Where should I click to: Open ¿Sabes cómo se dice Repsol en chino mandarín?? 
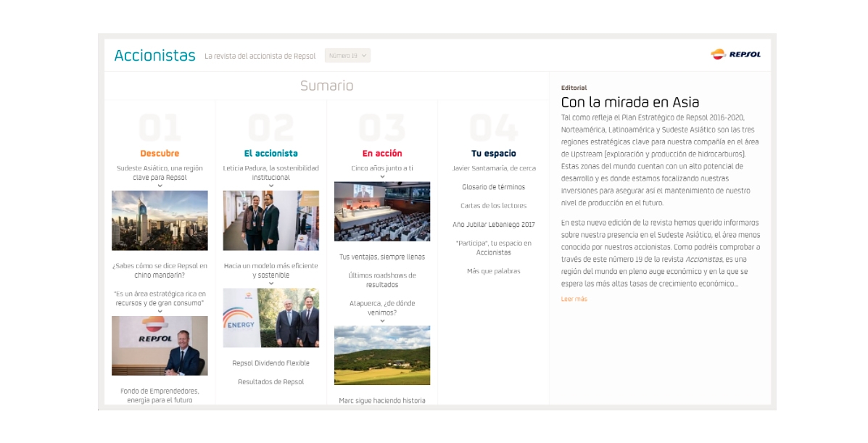pos(160,270)
